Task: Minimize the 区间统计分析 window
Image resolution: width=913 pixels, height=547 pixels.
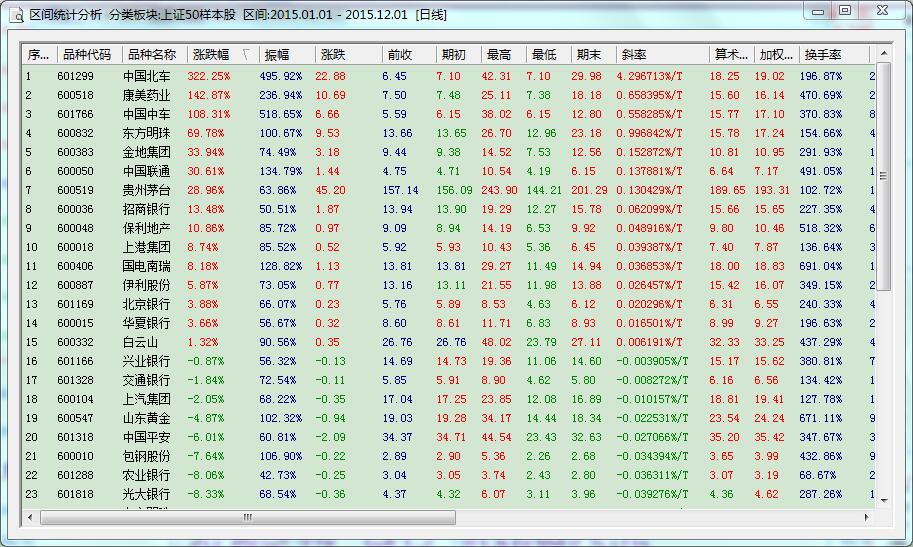Action: pos(818,11)
